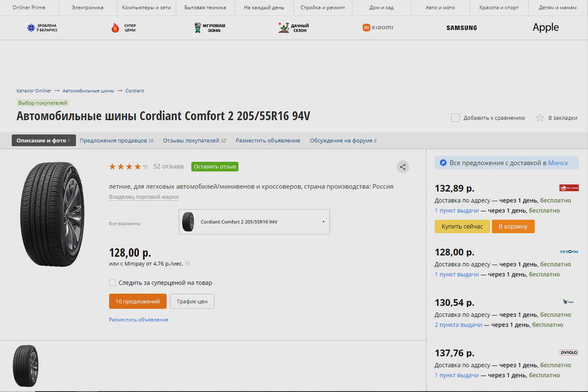
Task: Click the Minipay info icon
Action: click(x=188, y=264)
